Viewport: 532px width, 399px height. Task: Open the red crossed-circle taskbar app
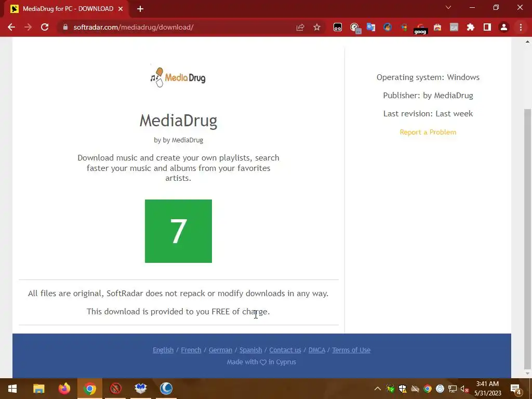point(115,389)
